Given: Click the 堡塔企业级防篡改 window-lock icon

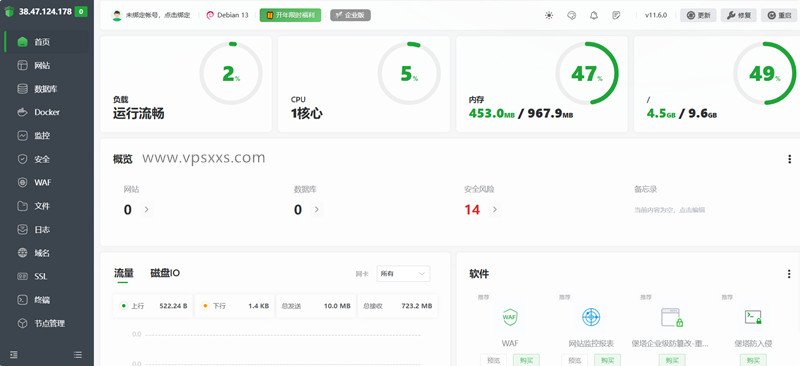Looking at the screenshot, I should [672, 318].
